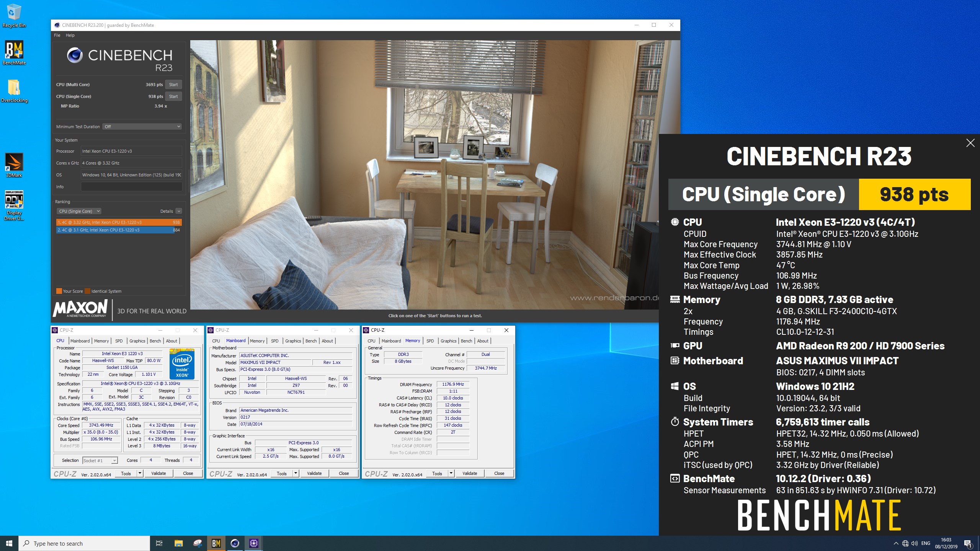Select ranking entry 4C @ 3.1 GHz

click(x=119, y=230)
